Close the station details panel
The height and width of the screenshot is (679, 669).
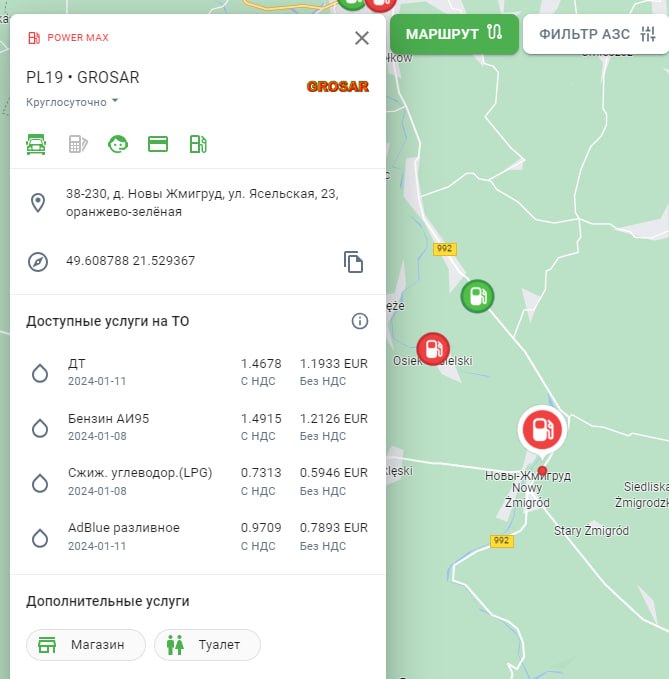pyautogui.click(x=362, y=38)
